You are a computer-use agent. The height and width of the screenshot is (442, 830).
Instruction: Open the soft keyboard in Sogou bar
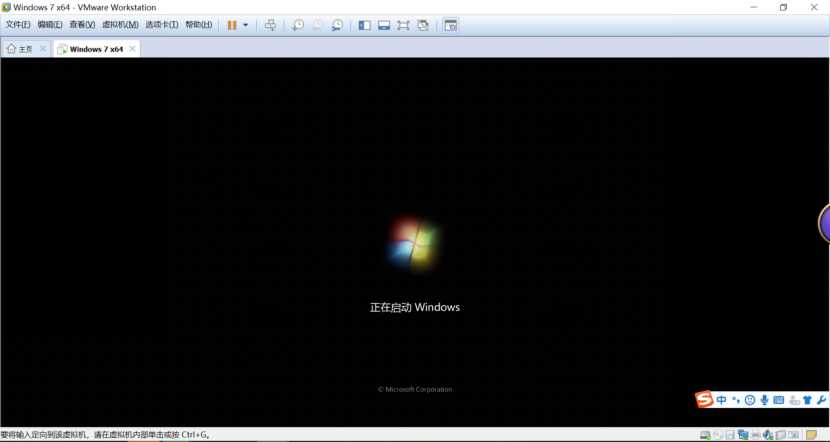[x=779, y=400]
